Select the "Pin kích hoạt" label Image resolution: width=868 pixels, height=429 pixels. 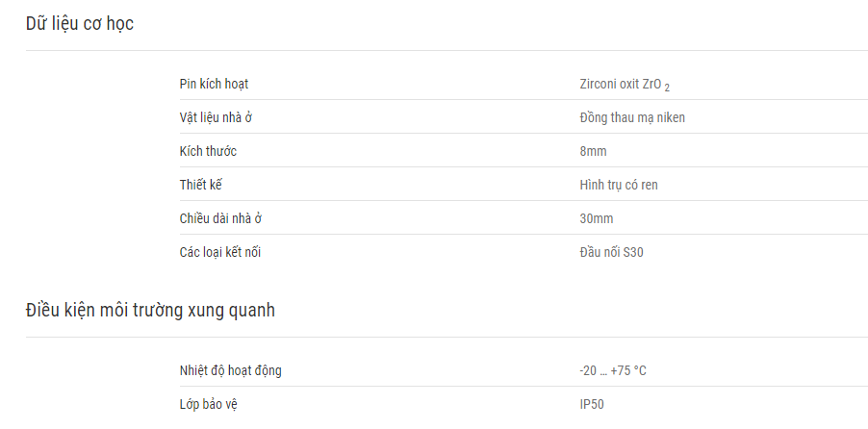click(214, 84)
